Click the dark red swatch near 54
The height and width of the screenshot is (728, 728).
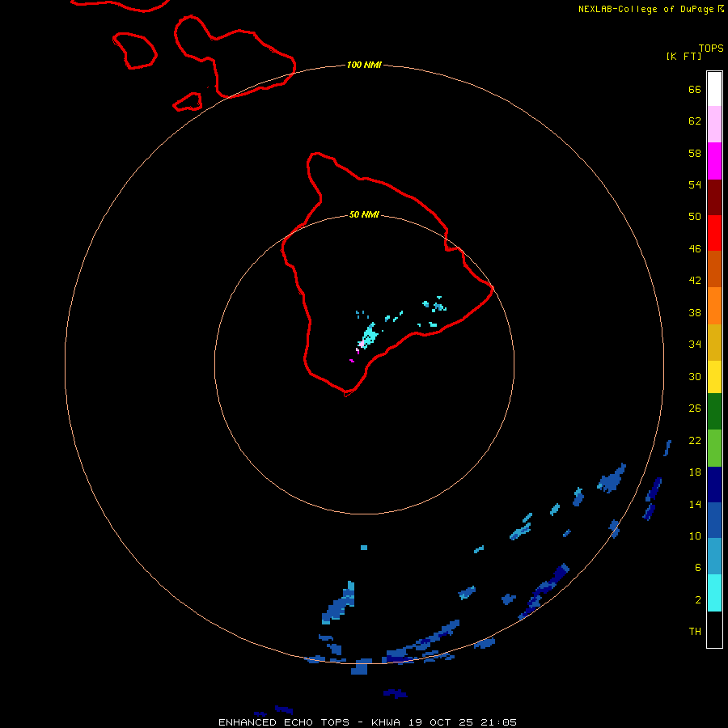tap(714, 197)
